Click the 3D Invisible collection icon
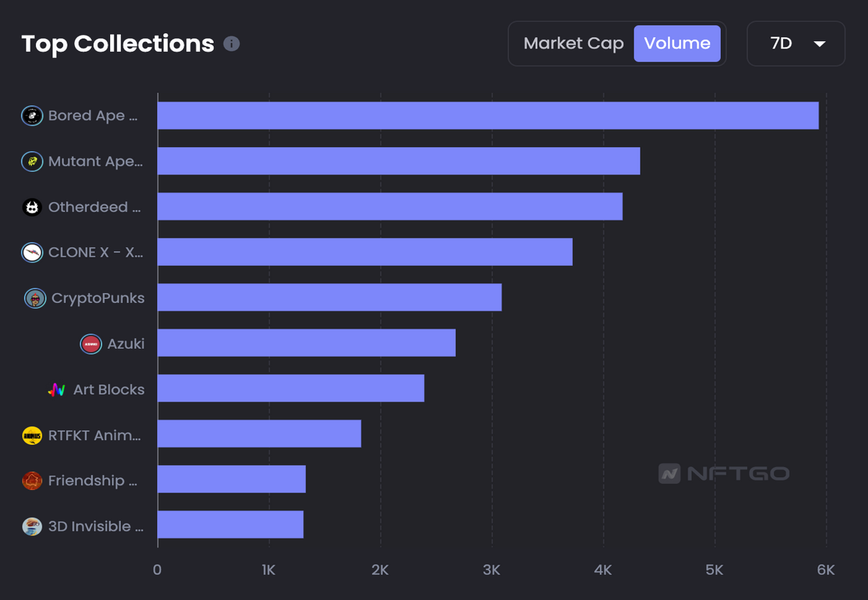This screenshot has height=600, width=868. click(32, 526)
